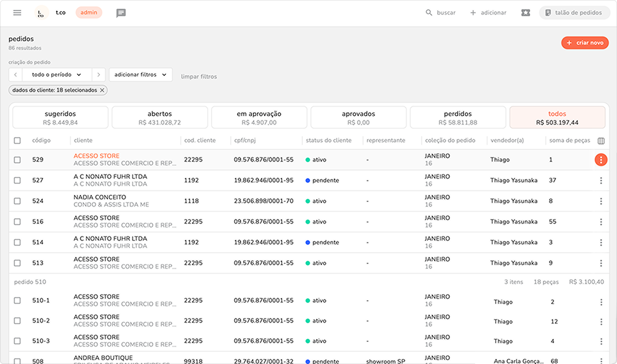
Task: Switch to the abertos tab
Action: click(160, 117)
